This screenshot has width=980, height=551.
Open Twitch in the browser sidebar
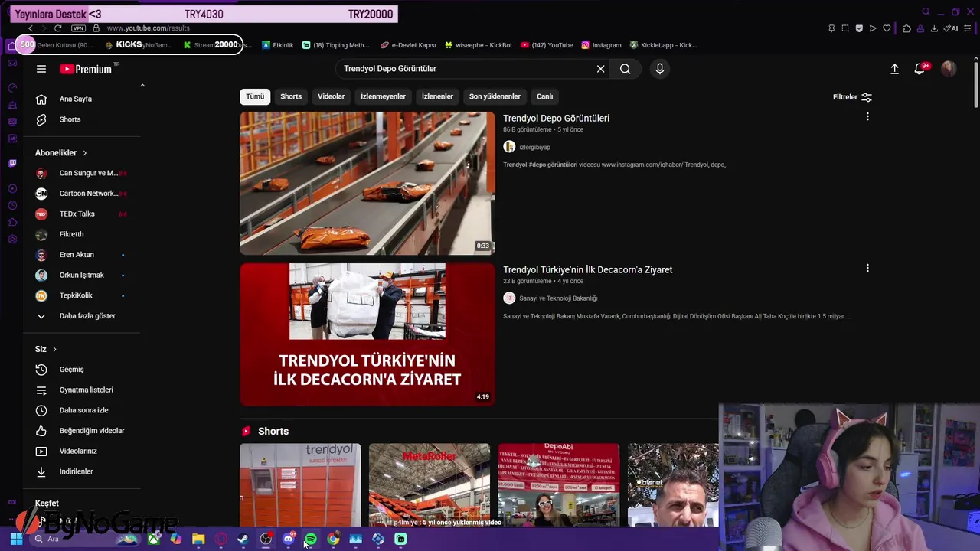click(12, 163)
